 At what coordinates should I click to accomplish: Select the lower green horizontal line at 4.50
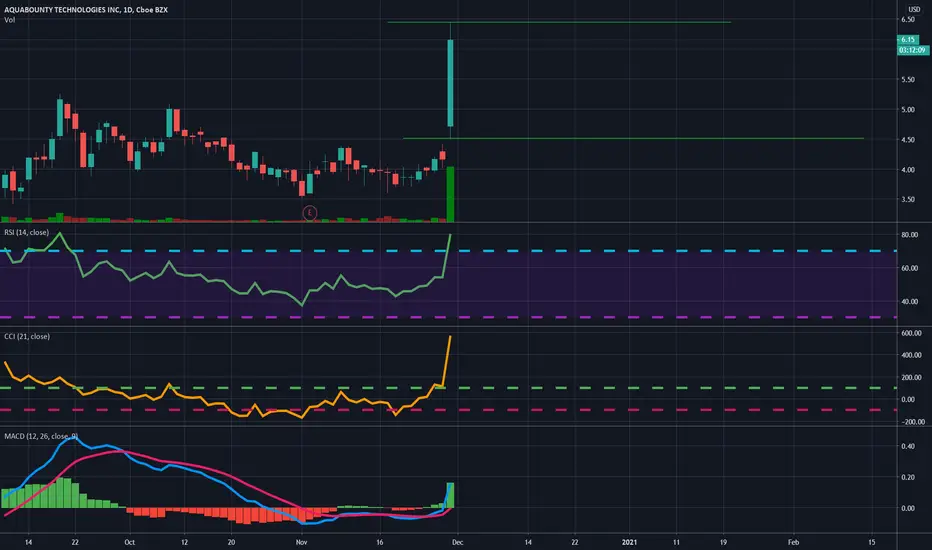(633, 139)
